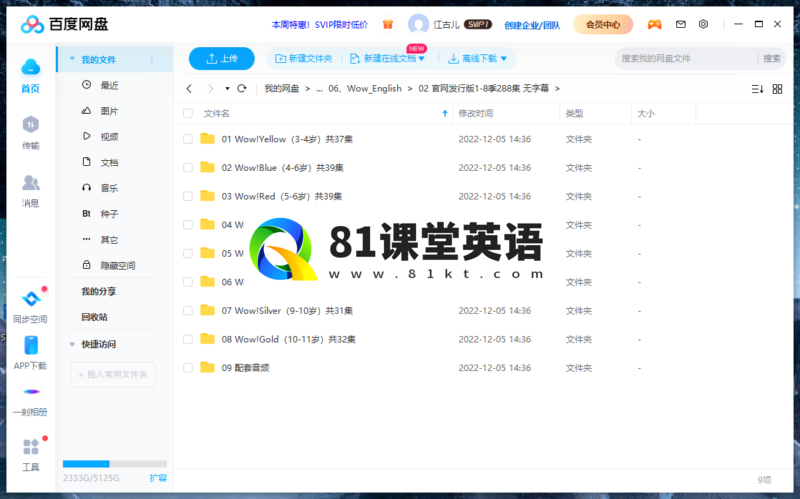Click the blue 上传 upload button
This screenshot has width=800, height=499.
click(x=221, y=59)
